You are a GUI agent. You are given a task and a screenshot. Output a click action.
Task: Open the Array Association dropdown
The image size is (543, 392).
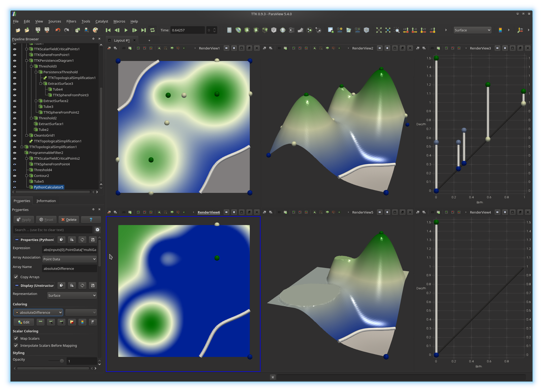(x=69, y=259)
